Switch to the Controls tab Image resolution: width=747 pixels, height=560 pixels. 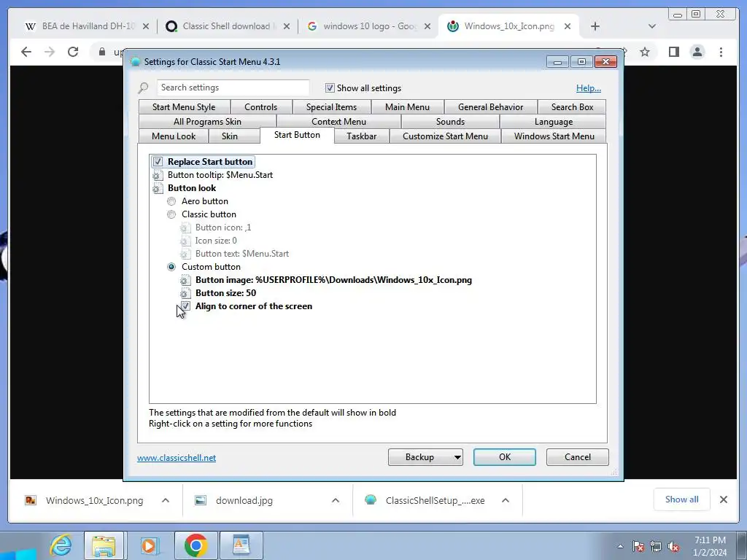[260, 107]
